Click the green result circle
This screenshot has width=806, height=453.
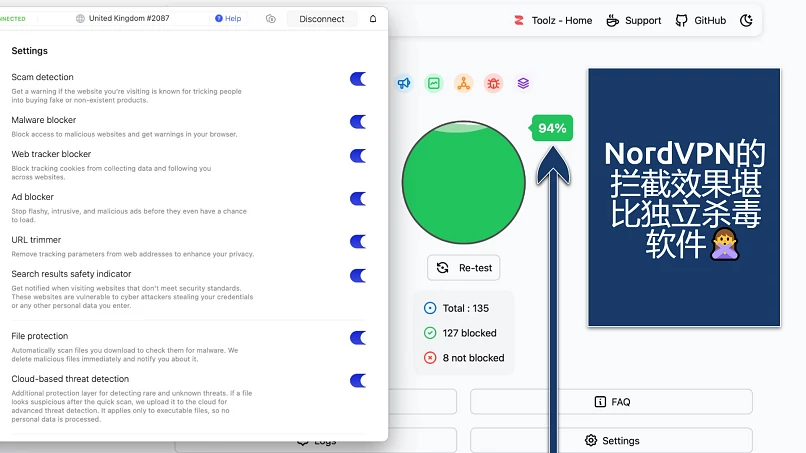(x=464, y=183)
